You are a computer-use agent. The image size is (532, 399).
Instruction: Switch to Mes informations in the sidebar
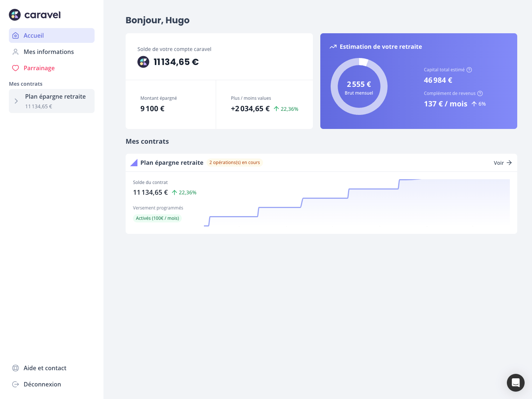click(x=48, y=52)
